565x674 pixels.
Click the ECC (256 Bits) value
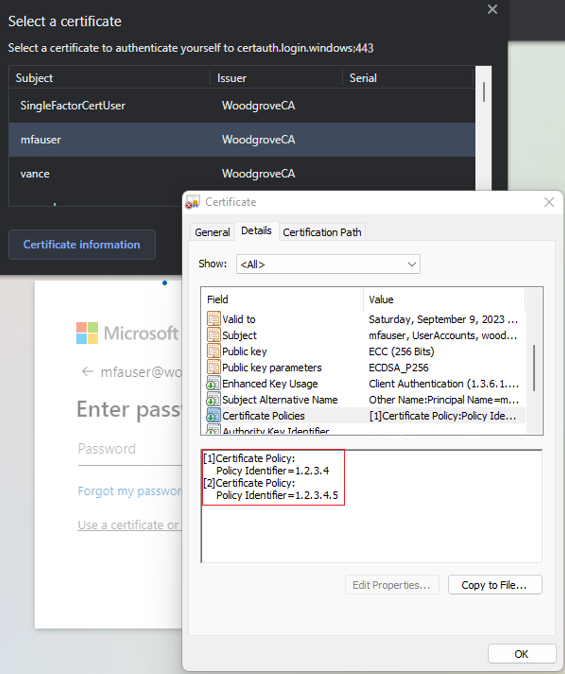tap(401, 351)
